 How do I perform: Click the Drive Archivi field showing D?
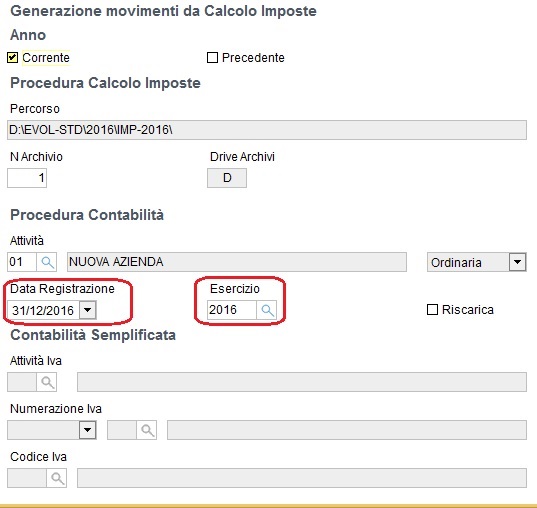click(x=227, y=178)
